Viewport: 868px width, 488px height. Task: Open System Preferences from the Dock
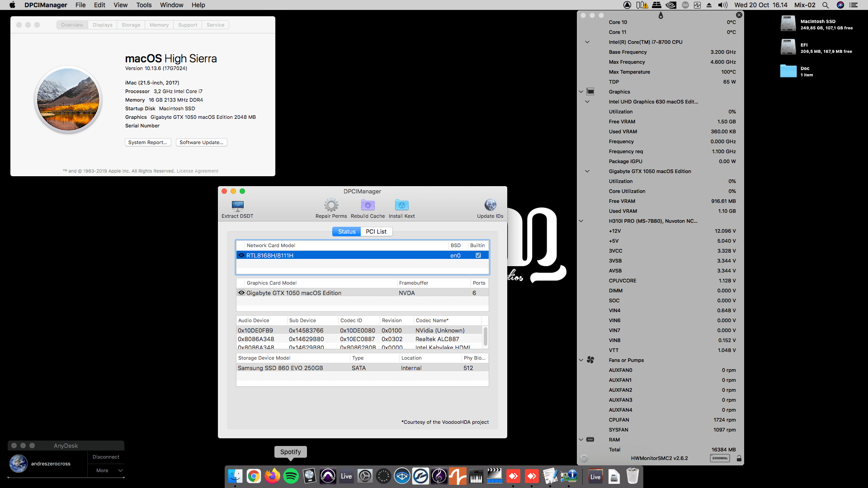click(365, 476)
